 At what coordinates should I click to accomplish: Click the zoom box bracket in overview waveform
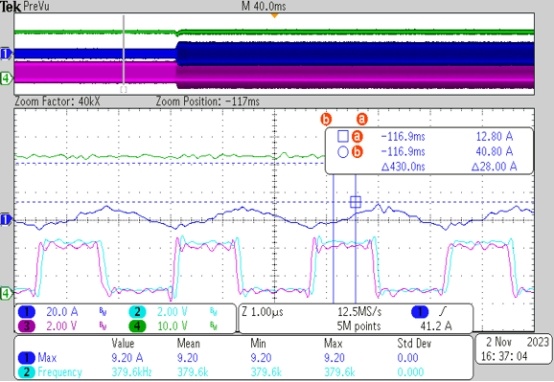[x=124, y=90]
